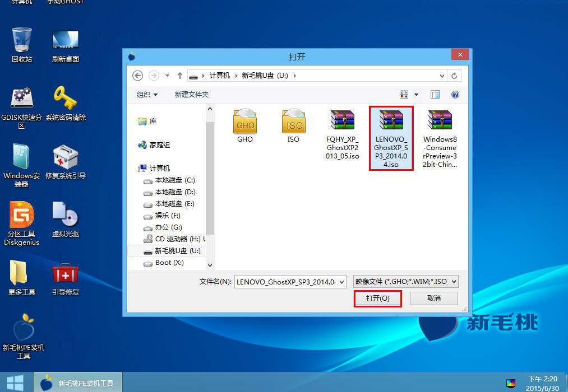Image resolution: width=568 pixels, height=392 pixels.
Task: Open 修复系统引导 desktop icon
Action: (x=66, y=162)
